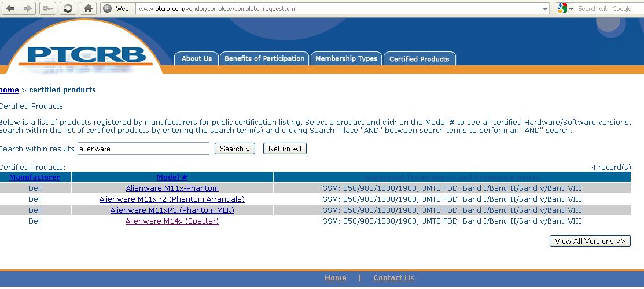The width and height of the screenshot is (644, 289).
Task: Open the address bar history dropdown arrow
Action: click(x=545, y=9)
